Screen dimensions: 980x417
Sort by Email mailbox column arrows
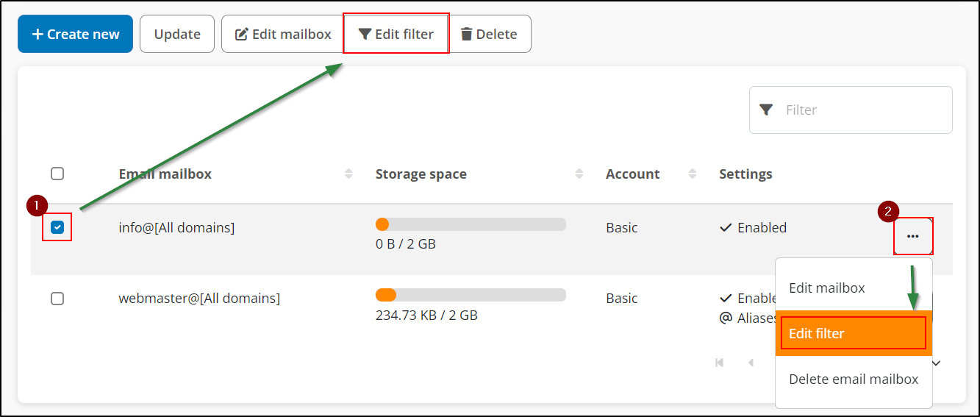(348, 174)
